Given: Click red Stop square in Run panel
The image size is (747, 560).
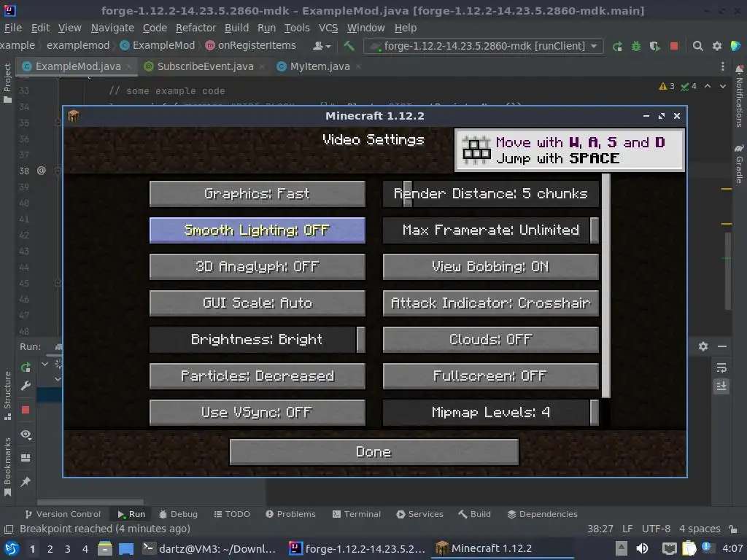Looking at the screenshot, I should point(26,410).
